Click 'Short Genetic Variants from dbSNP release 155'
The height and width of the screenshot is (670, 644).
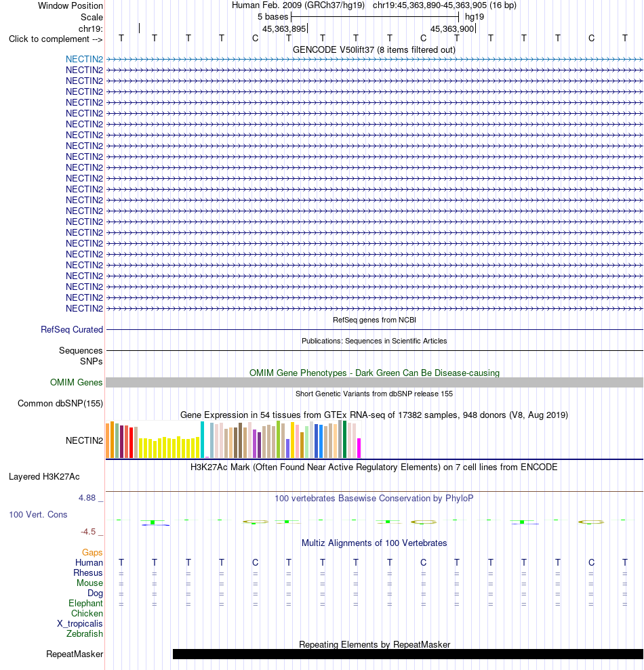(x=374, y=394)
